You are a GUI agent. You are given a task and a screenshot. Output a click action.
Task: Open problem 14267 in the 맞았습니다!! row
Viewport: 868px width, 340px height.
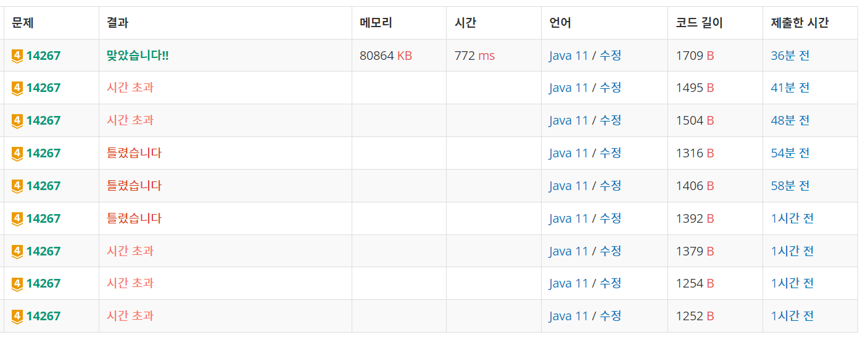(x=43, y=56)
